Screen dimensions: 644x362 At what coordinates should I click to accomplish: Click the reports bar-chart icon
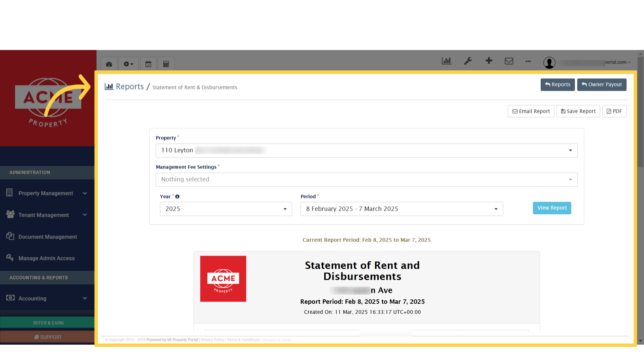(446, 61)
